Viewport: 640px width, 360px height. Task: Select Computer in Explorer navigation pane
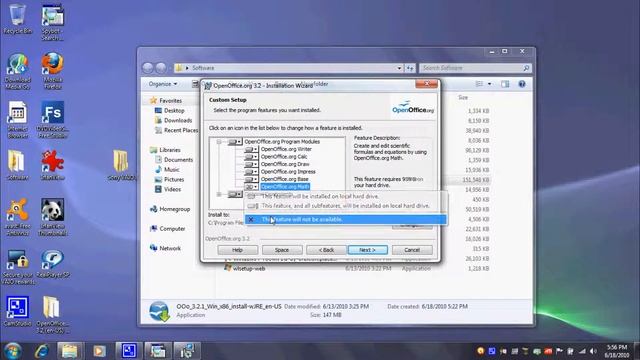tap(172, 229)
